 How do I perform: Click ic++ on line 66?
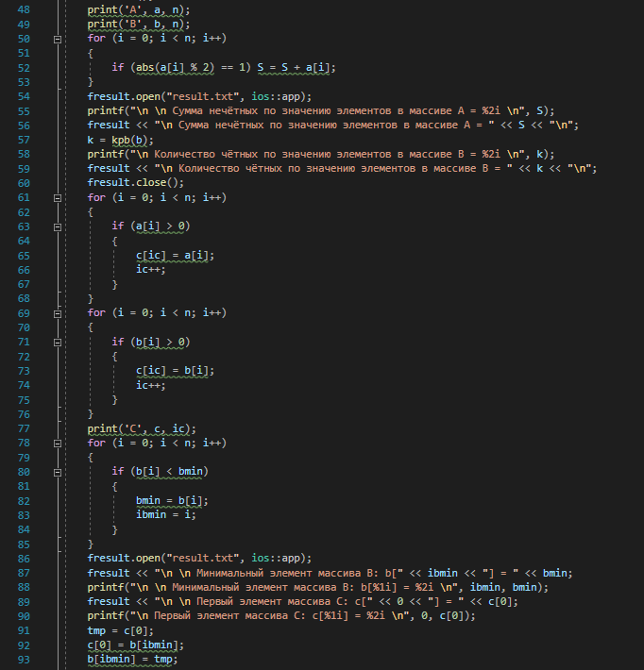pyautogui.click(x=150, y=270)
